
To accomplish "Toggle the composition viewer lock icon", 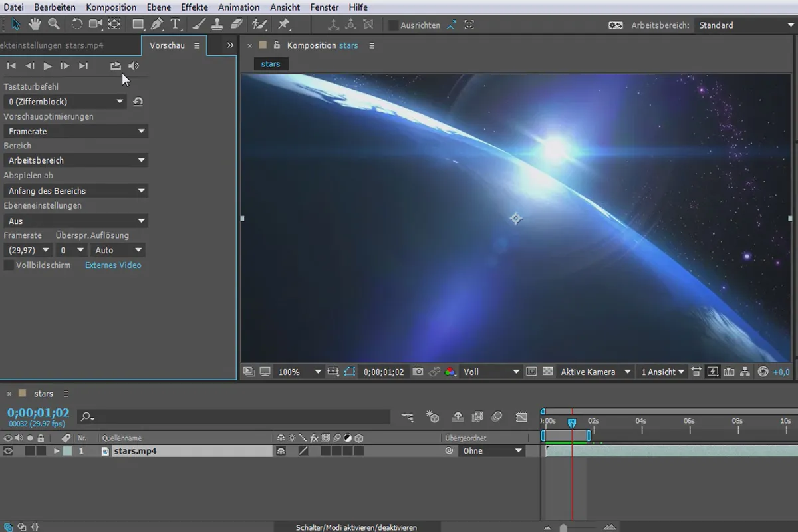I will click(x=277, y=45).
